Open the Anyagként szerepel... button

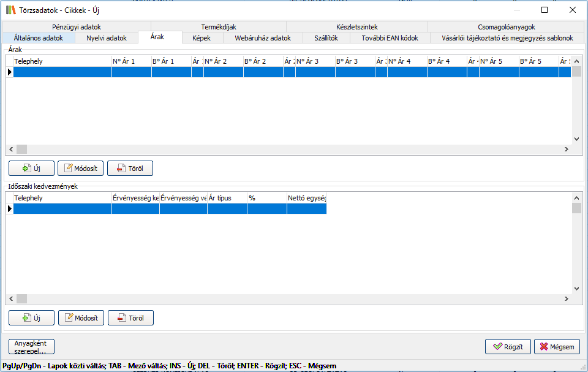[x=31, y=347]
